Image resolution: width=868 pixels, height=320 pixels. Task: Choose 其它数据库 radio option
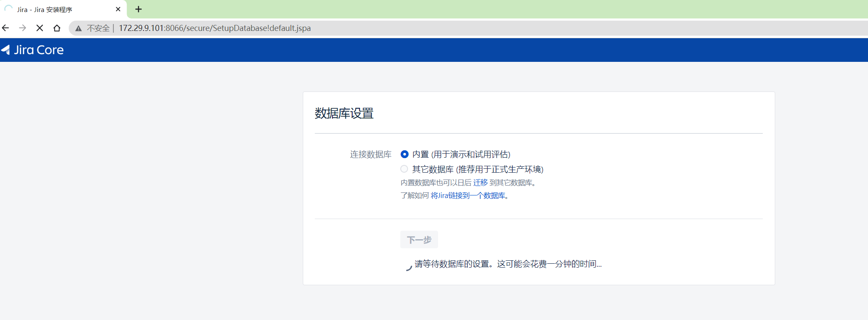point(404,169)
